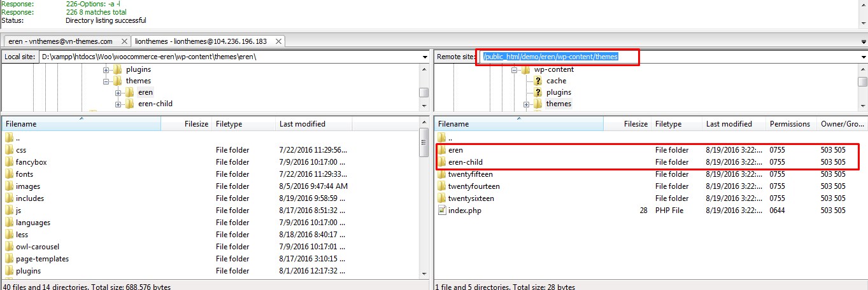Click the 0644 permissions of index.php
Viewport: 868px width, 290px height.
tap(778, 211)
